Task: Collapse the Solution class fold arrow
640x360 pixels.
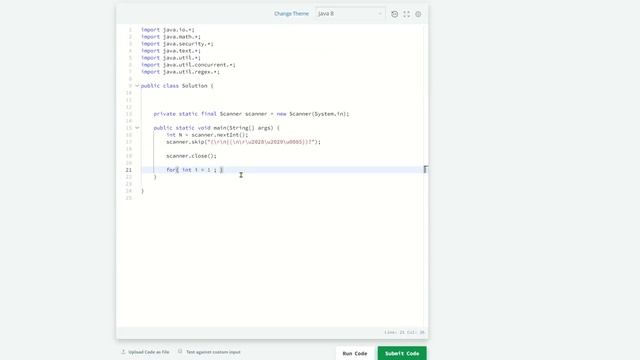Action: (137, 86)
